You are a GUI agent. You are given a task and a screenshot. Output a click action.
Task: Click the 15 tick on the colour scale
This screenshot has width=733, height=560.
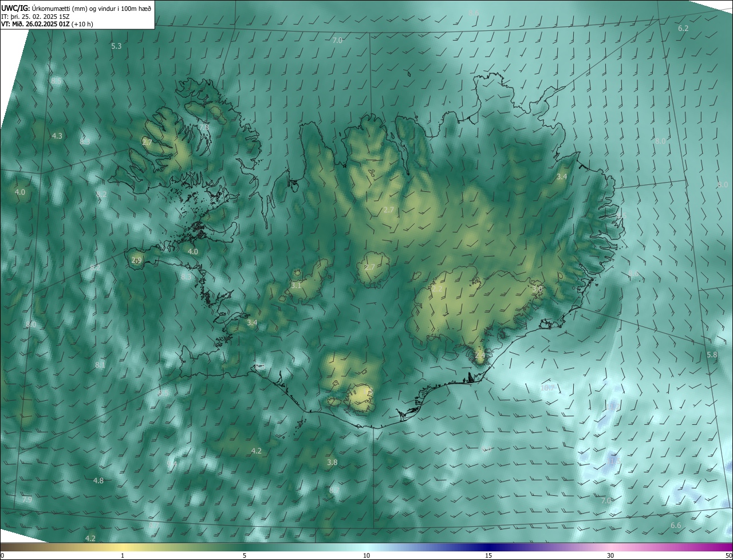488,555
